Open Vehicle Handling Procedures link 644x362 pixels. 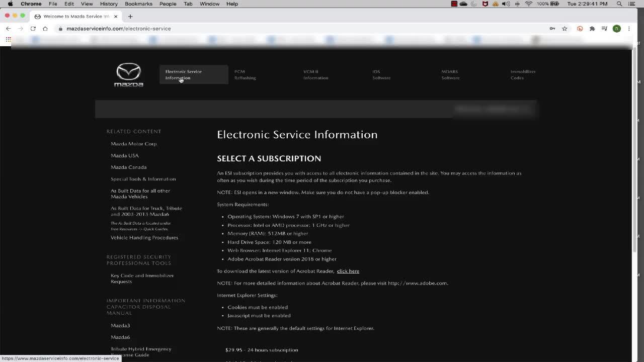(144, 238)
